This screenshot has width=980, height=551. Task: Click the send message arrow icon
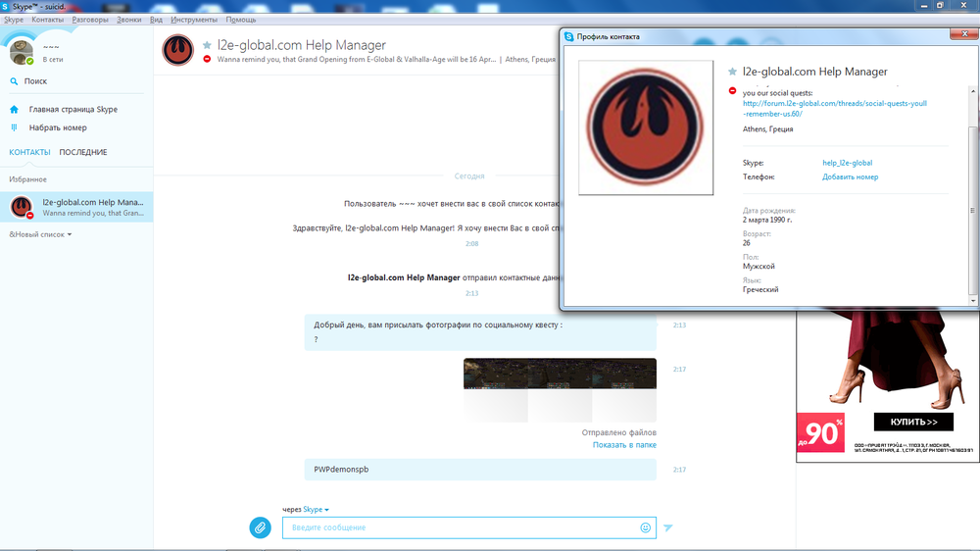click(x=668, y=527)
